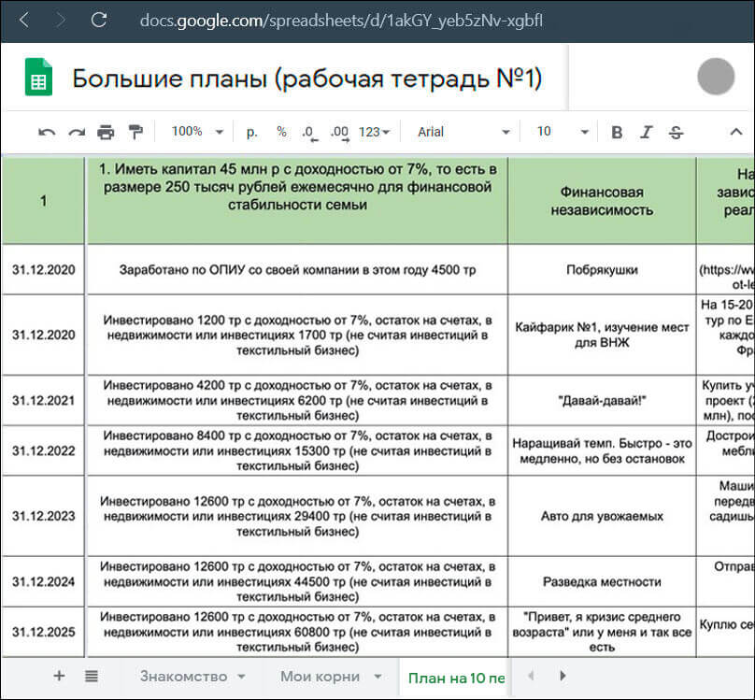
Task: Select the cell mentioning 29400 тр
Action: coord(297,516)
